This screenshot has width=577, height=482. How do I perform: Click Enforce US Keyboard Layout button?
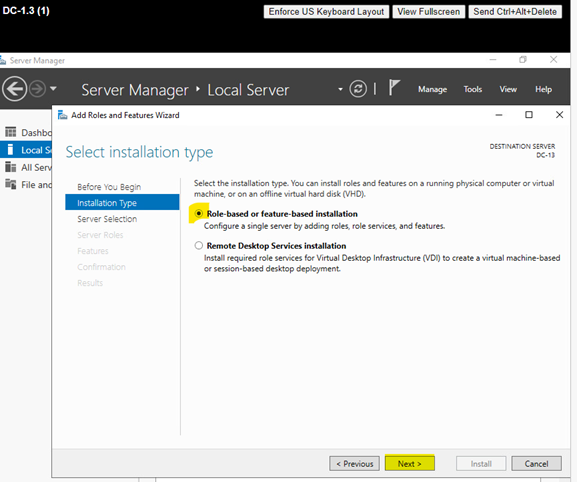point(326,12)
